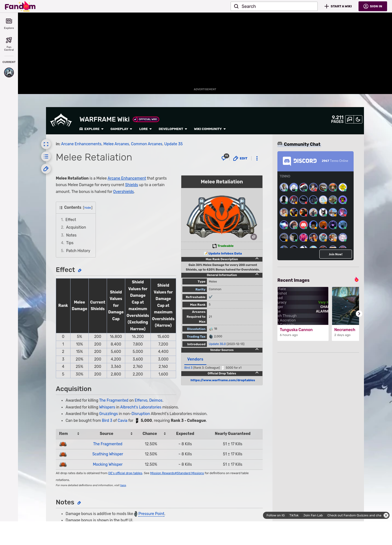Screen dimensions: 392x545
Task: Click Join Now on Discord widget
Action: click(x=336, y=254)
